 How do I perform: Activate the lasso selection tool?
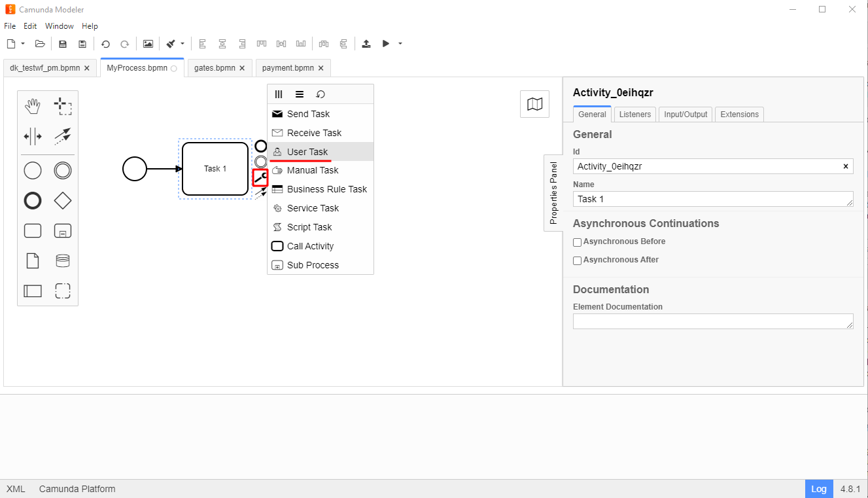[x=63, y=106]
